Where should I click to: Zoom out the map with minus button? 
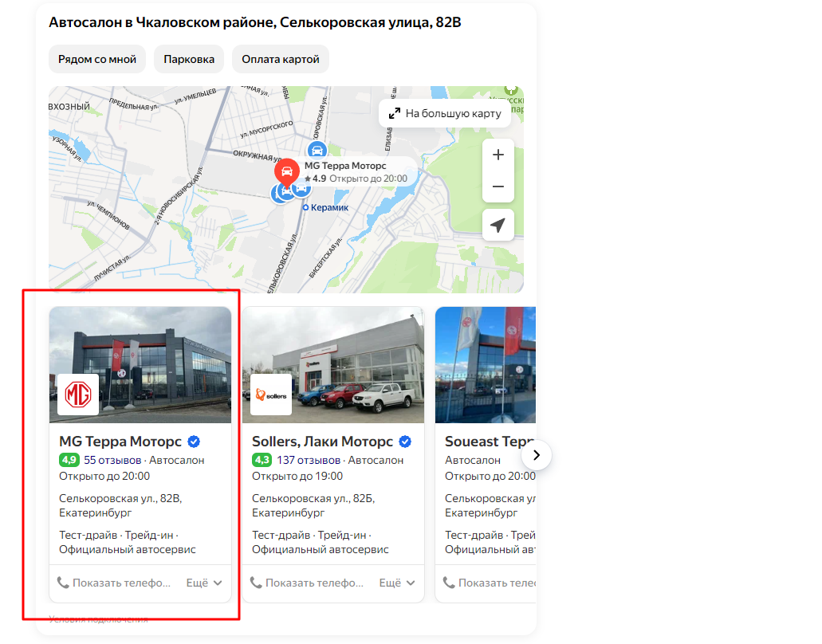pyautogui.click(x=498, y=187)
